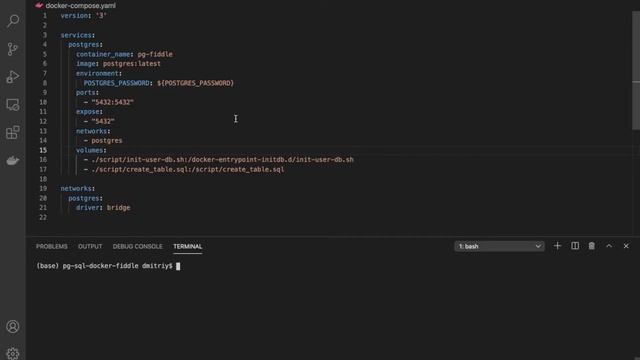Click the "5432:5432" ports value

pos(113,102)
